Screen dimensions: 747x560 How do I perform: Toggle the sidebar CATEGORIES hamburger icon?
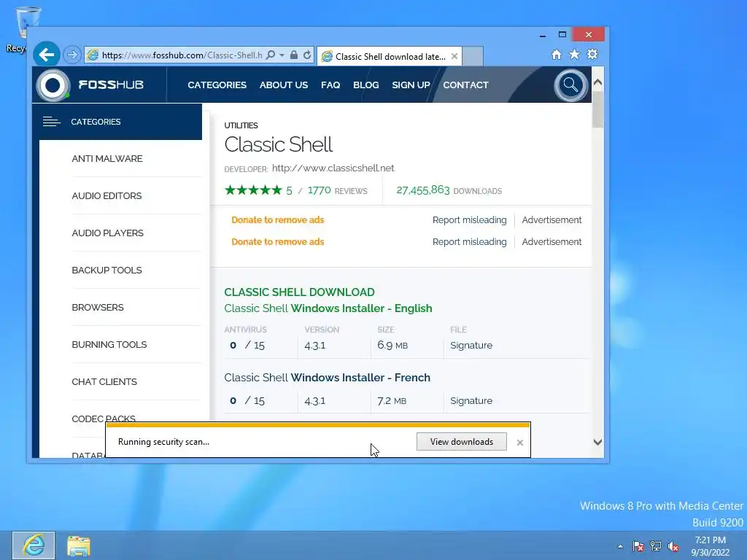(52, 122)
